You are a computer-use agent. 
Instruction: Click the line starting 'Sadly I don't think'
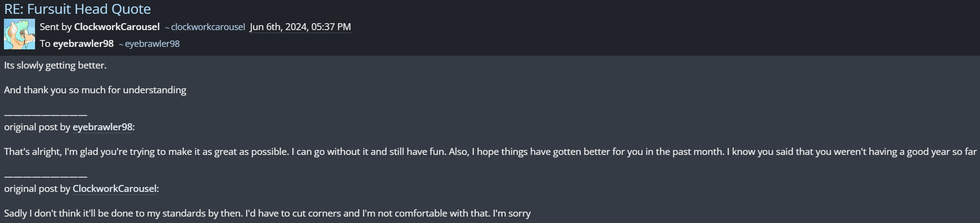click(267, 213)
